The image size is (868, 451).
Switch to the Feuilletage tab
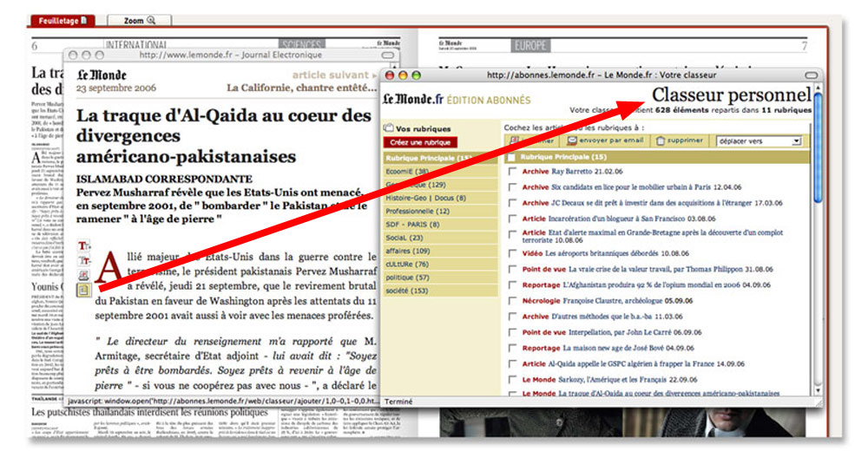coord(62,21)
